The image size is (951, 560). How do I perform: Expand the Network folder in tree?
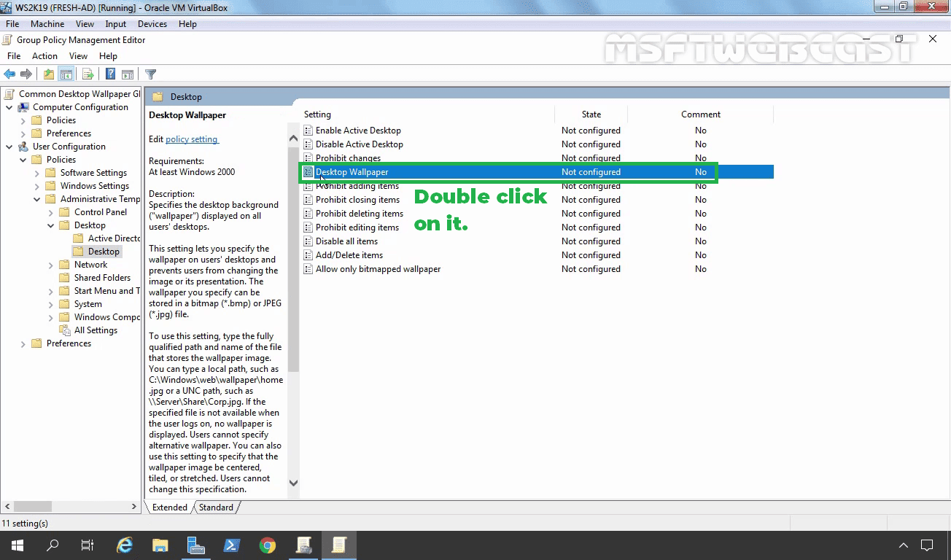tap(51, 265)
